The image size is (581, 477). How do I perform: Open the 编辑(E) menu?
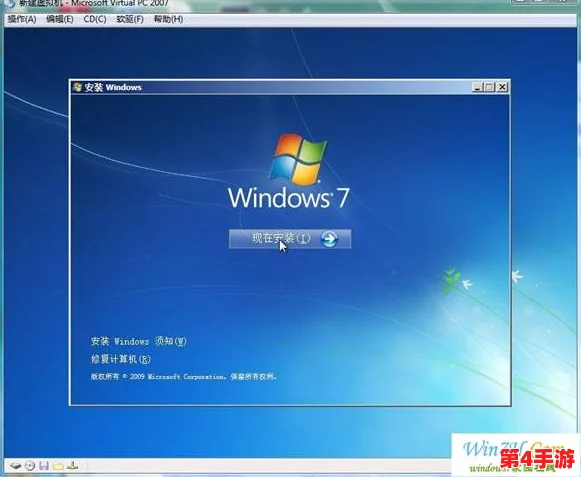point(60,19)
